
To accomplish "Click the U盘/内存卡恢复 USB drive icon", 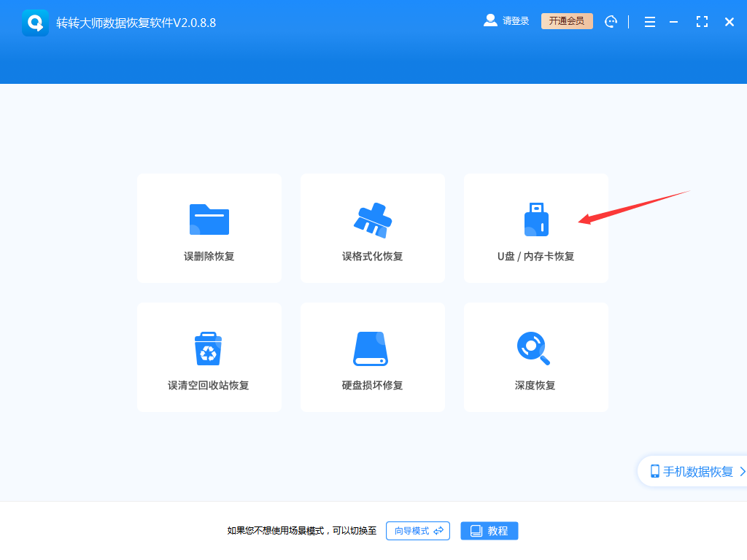I will click(535, 218).
